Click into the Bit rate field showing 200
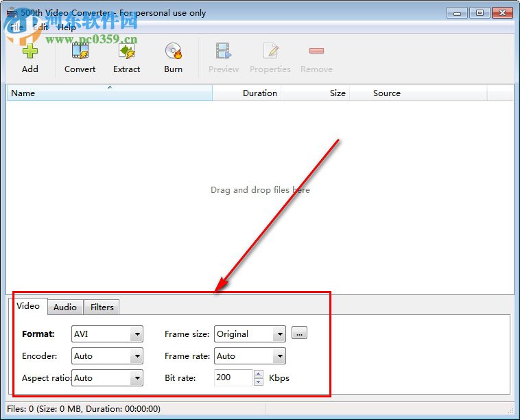 [233, 377]
